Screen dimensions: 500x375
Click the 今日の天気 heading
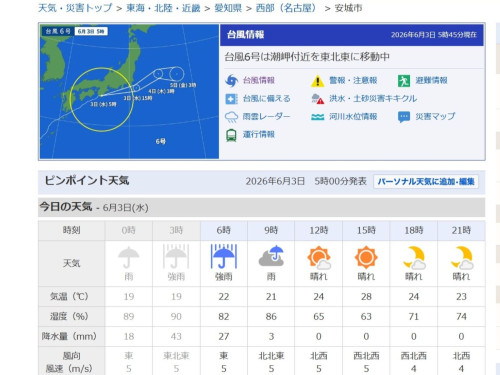coord(66,207)
